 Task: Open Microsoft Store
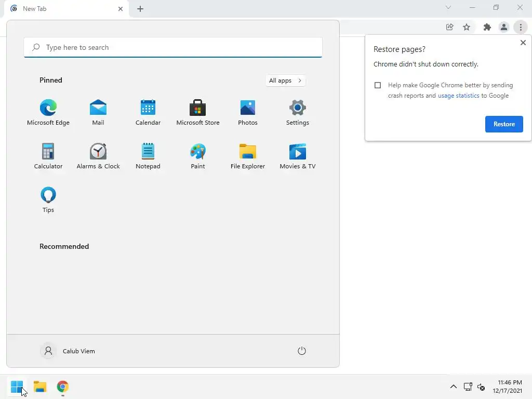198,112
